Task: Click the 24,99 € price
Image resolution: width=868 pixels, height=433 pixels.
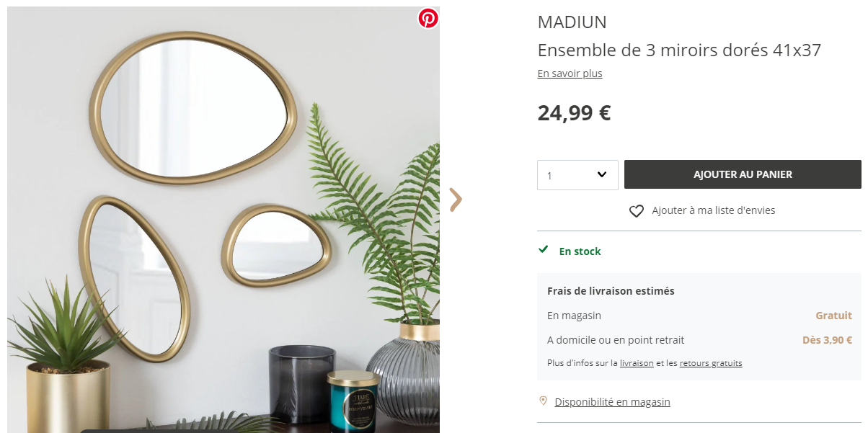Action: [574, 113]
